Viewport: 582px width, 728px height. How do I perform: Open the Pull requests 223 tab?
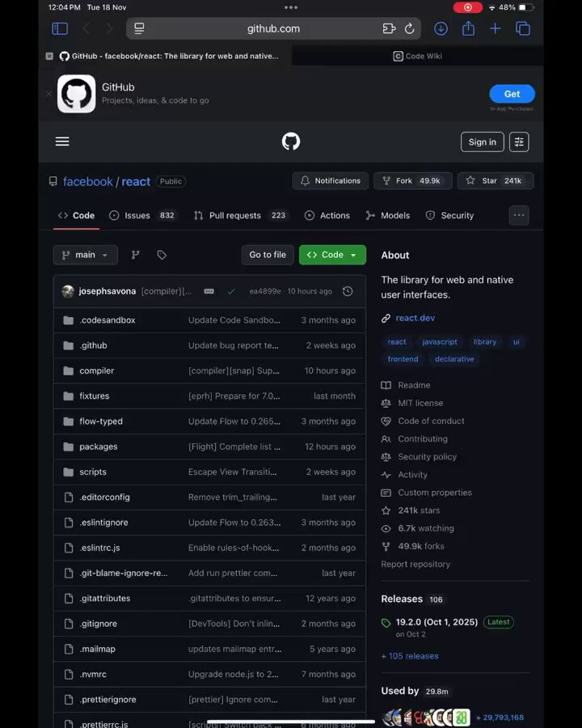[240, 215]
